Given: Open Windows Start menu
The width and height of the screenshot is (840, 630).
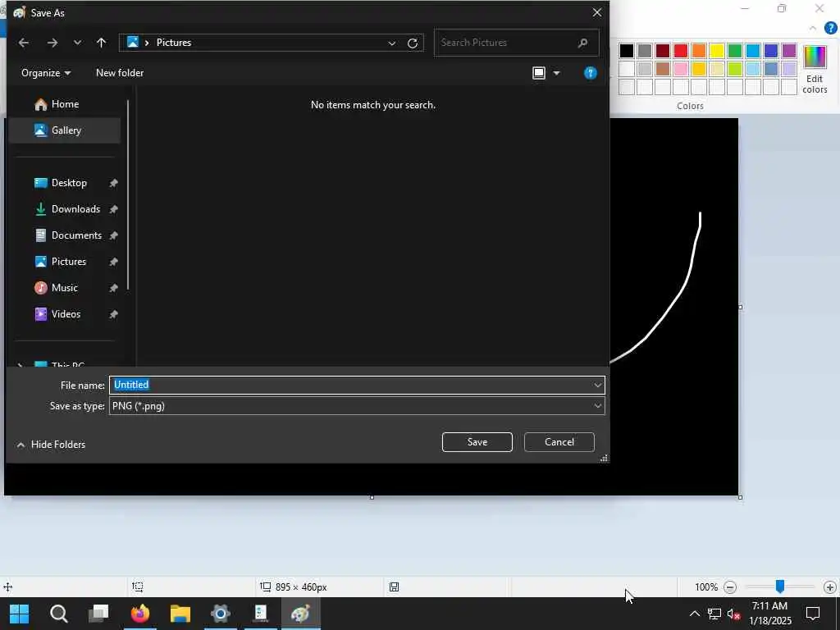Looking at the screenshot, I should coord(20,614).
